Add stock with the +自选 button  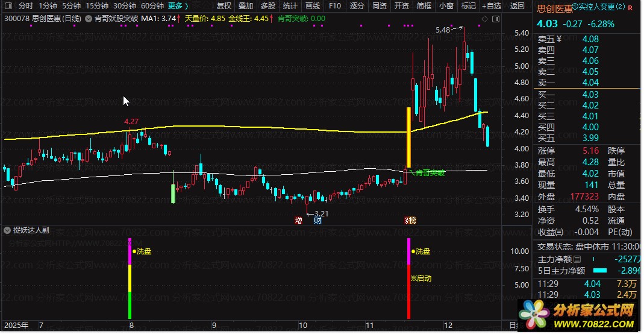click(x=492, y=6)
